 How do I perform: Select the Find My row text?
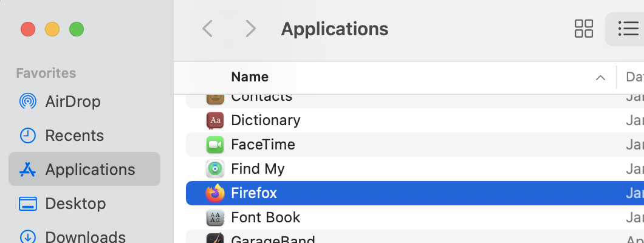258,169
